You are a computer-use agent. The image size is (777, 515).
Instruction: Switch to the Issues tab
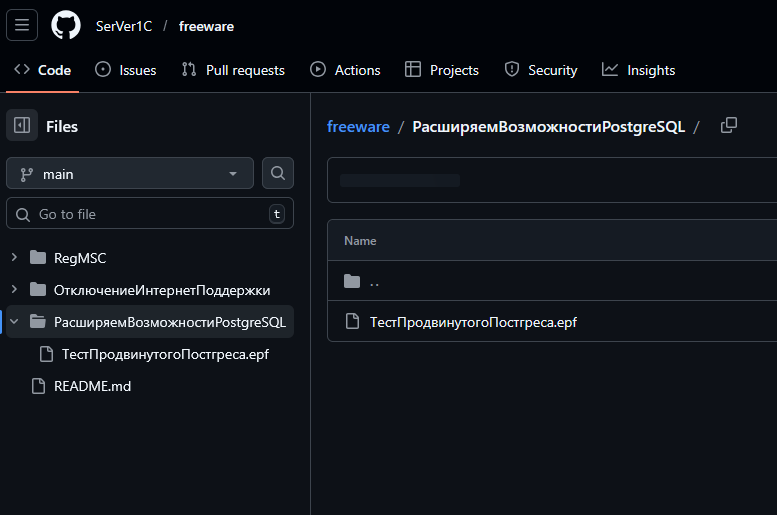pyautogui.click(x=126, y=70)
